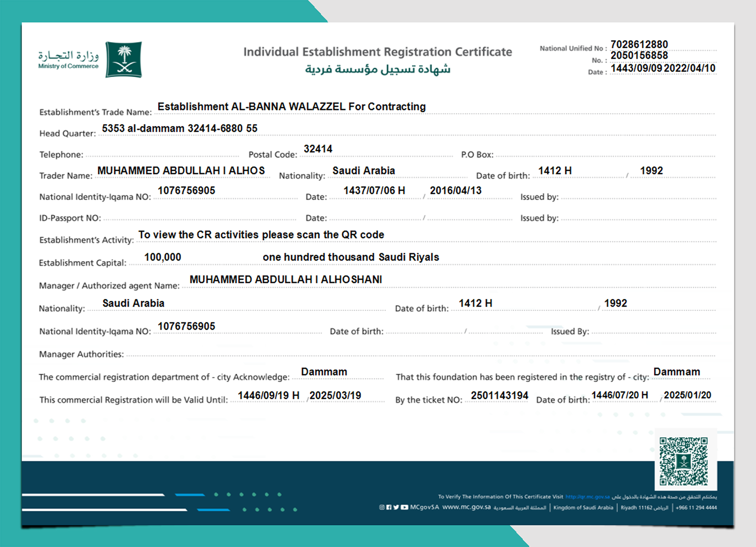Image resolution: width=756 pixels, height=547 pixels.
Task: Click 'Kingdom of Saudi Arabia' in the footer
Action: click(583, 508)
